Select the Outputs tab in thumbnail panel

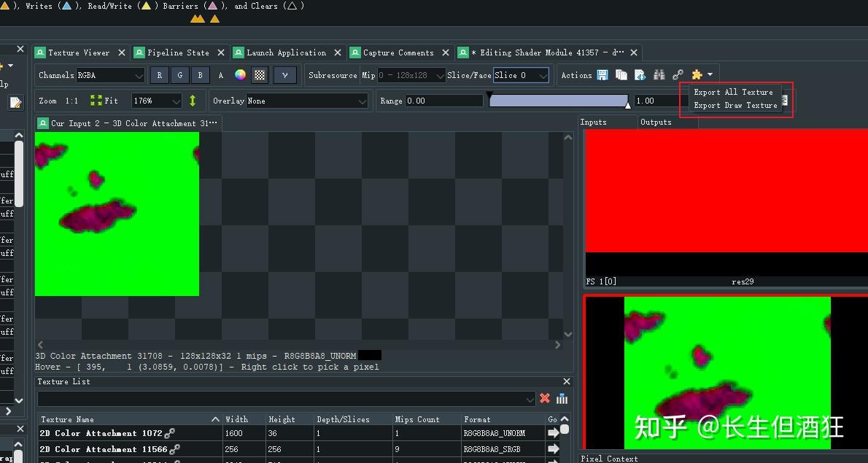[x=656, y=122]
